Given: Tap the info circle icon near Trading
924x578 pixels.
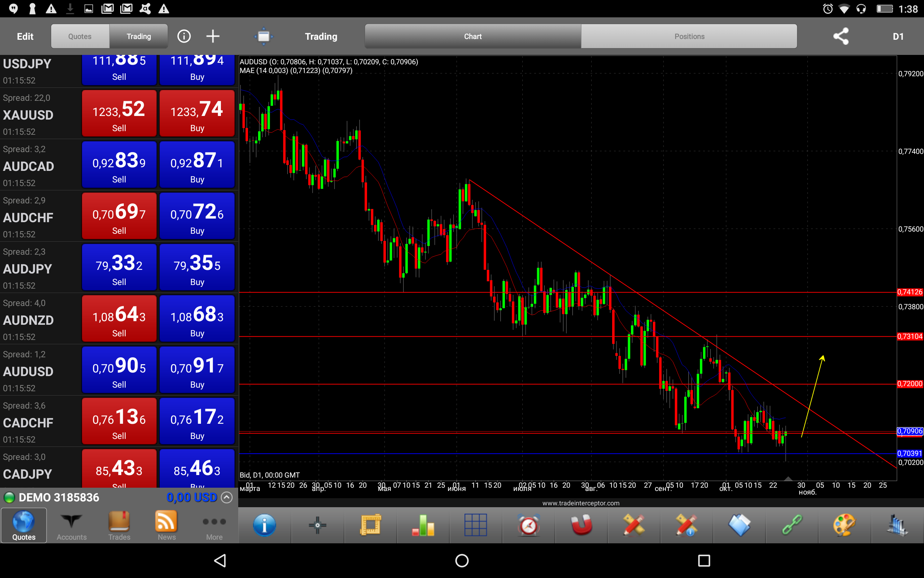Looking at the screenshot, I should (184, 36).
